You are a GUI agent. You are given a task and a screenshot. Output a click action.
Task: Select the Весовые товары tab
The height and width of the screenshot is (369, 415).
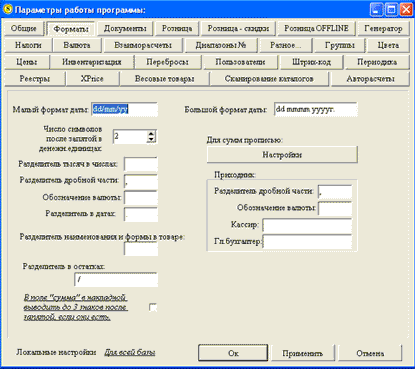click(x=165, y=79)
